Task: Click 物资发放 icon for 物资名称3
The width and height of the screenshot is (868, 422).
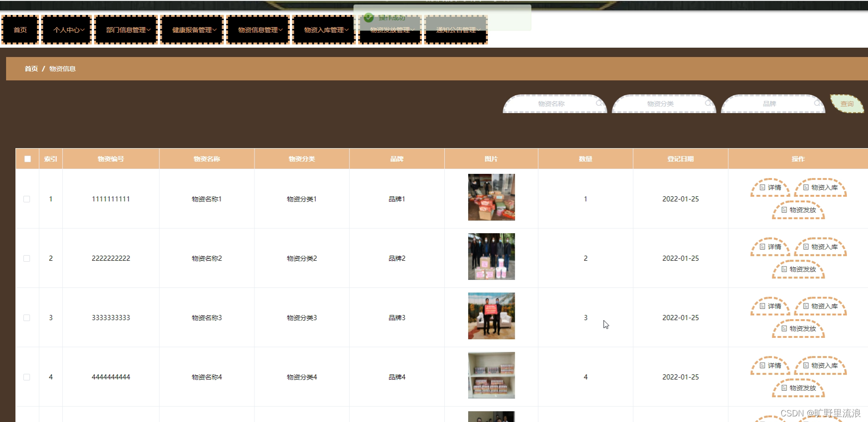Action: point(798,329)
